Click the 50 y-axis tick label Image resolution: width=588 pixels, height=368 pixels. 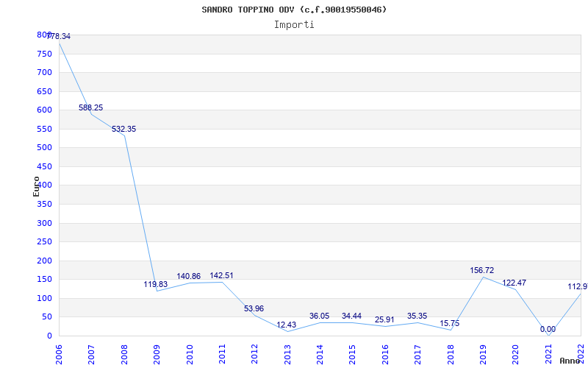coord(46,317)
